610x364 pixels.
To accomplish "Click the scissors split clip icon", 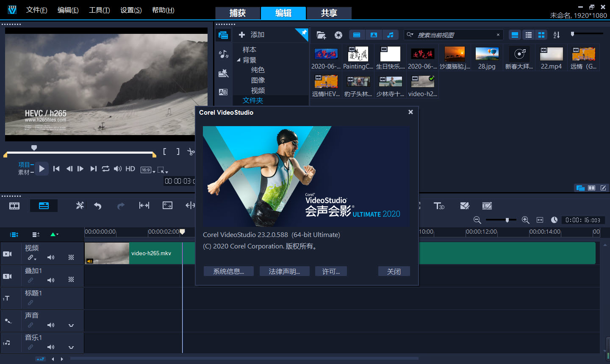I will 191,152.
